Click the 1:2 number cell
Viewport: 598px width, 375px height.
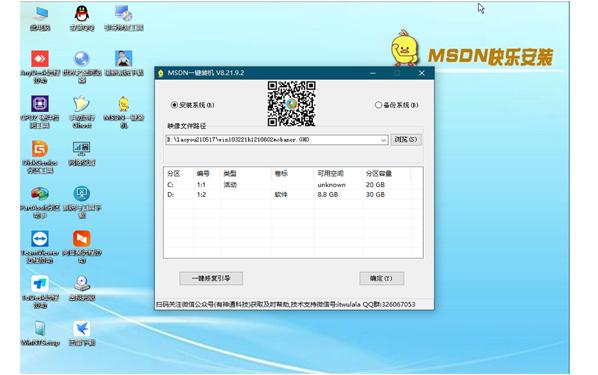pos(201,195)
